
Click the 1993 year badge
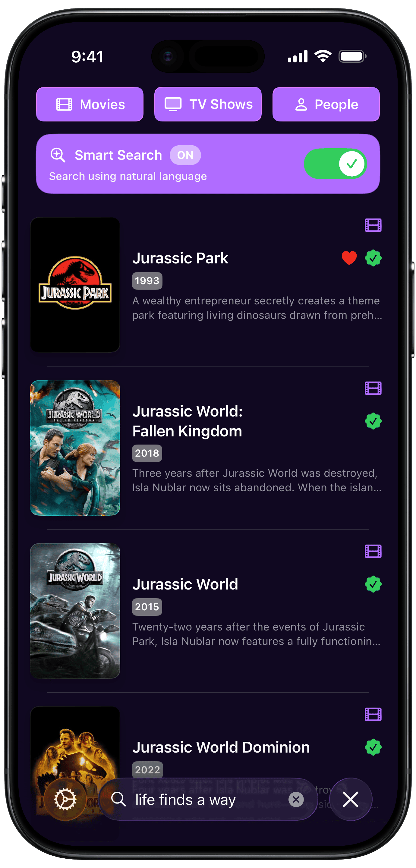pyautogui.click(x=147, y=281)
